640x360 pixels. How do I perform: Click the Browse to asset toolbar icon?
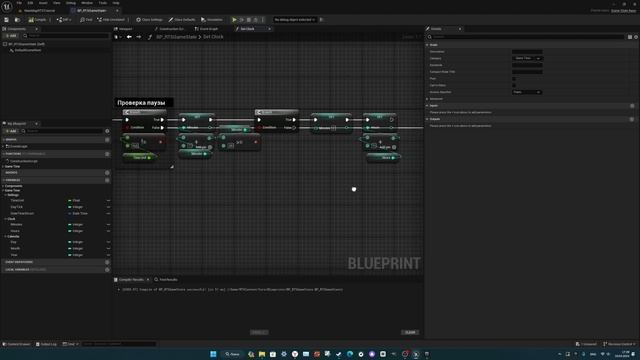click(x=17, y=20)
